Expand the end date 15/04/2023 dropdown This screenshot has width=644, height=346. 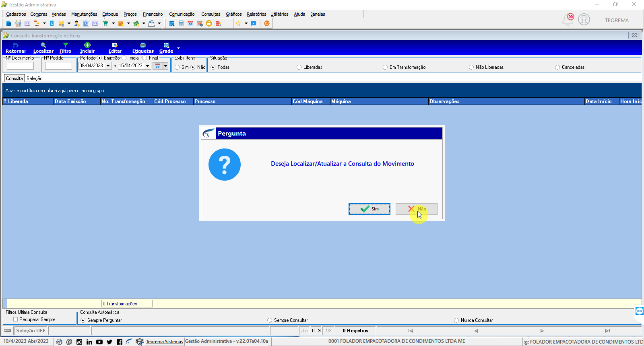[148, 66]
